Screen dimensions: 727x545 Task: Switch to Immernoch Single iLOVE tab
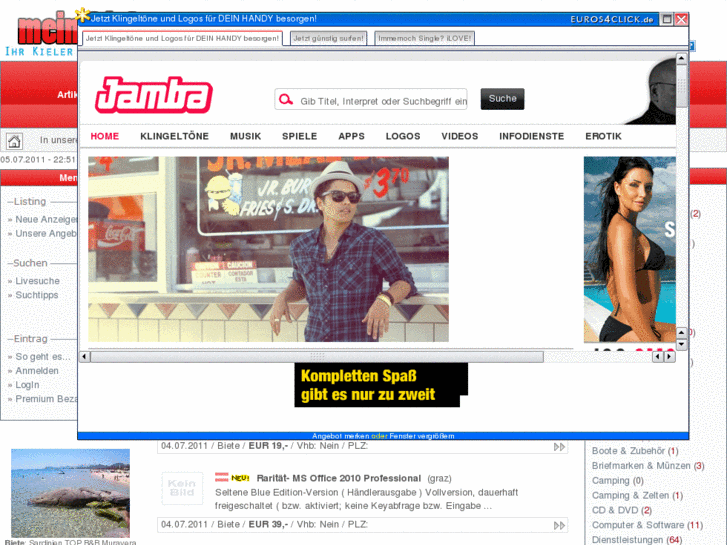pos(424,38)
